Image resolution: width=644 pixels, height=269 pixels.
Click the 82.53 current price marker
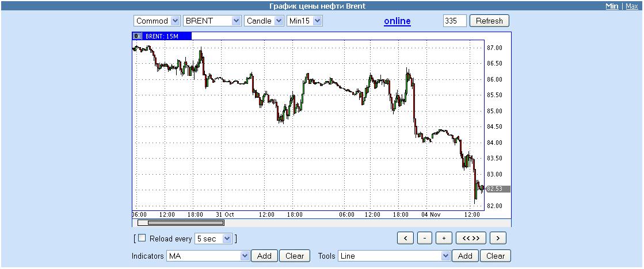(497, 189)
